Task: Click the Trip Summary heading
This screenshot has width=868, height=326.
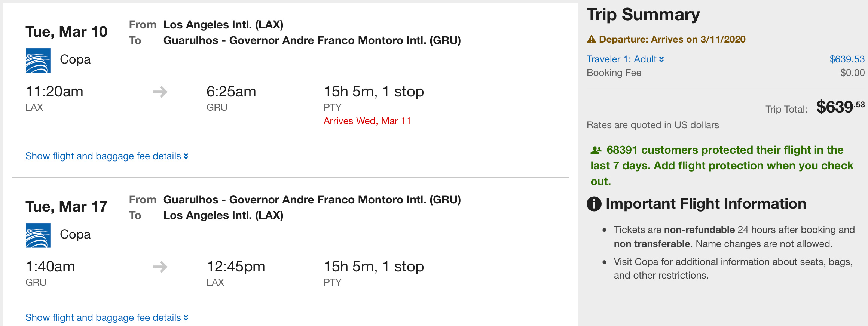Action: click(643, 15)
